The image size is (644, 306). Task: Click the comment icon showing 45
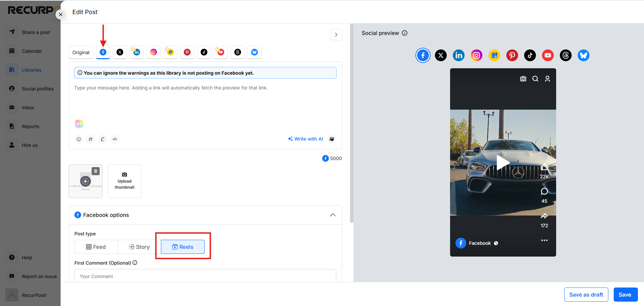click(544, 191)
